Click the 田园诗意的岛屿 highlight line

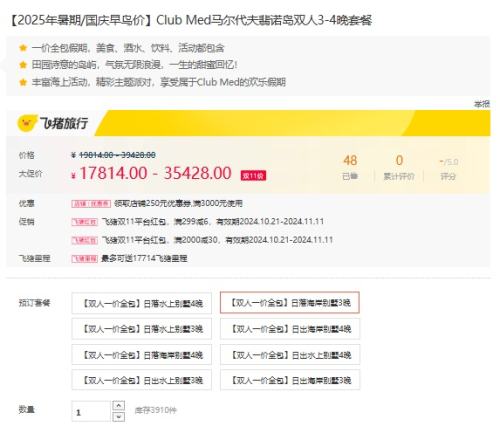(135, 65)
